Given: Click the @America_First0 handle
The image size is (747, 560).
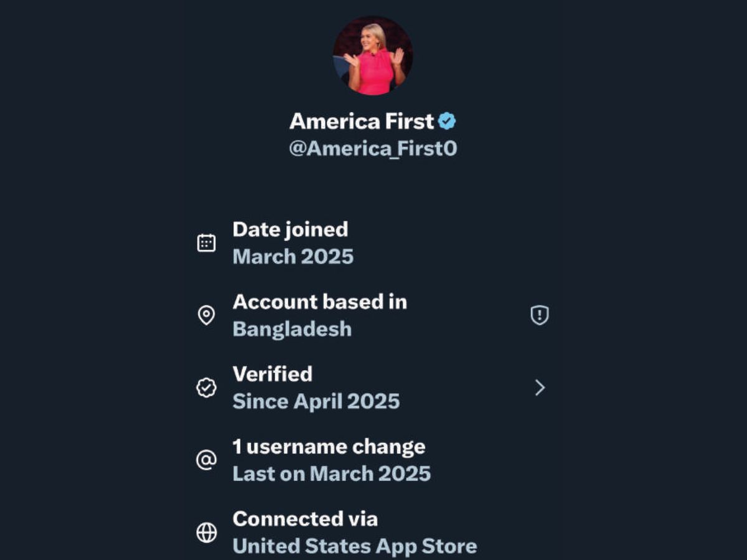Looking at the screenshot, I should (373, 149).
